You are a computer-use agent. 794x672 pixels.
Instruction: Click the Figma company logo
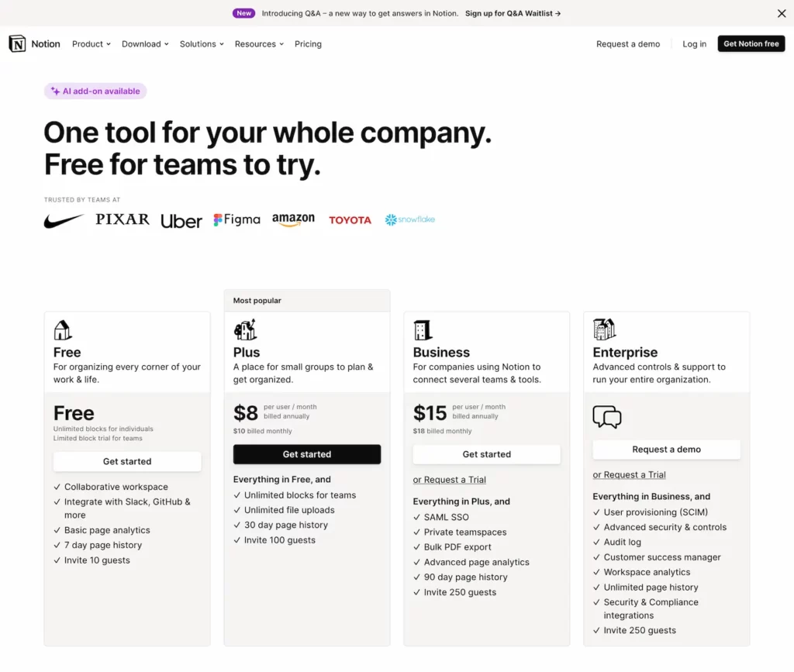point(236,219)
